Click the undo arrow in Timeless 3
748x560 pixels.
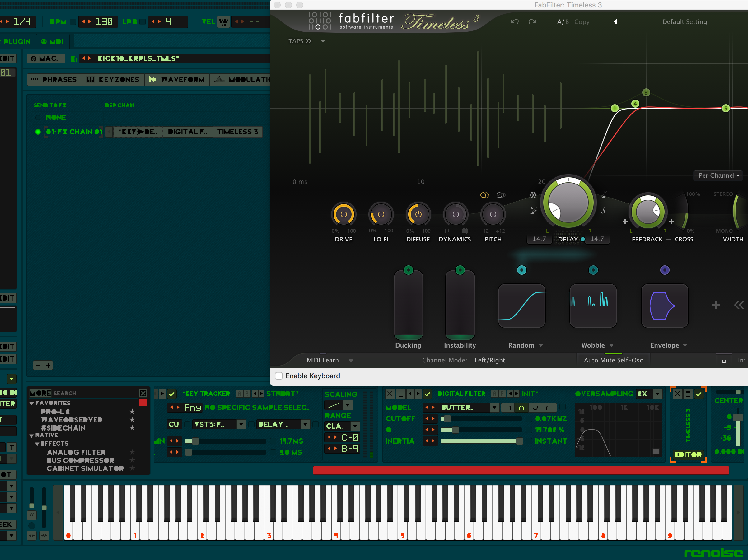tap(515, 22)
